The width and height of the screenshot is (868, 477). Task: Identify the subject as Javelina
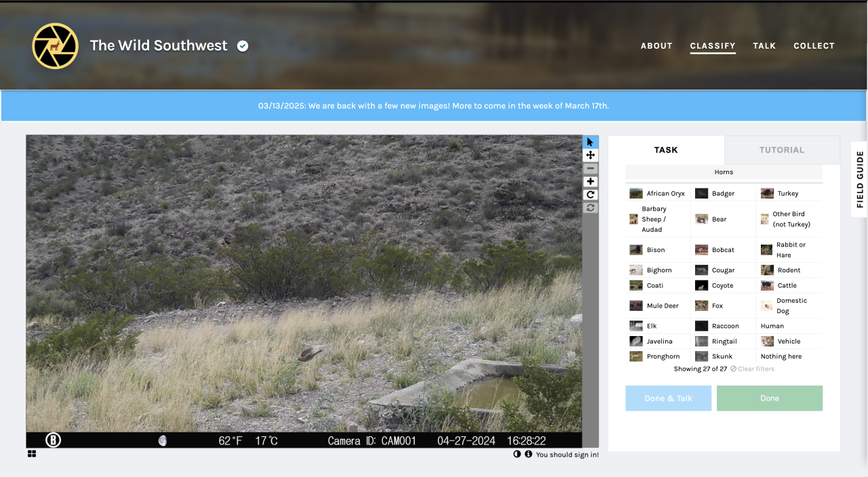[x=658, y=341]
